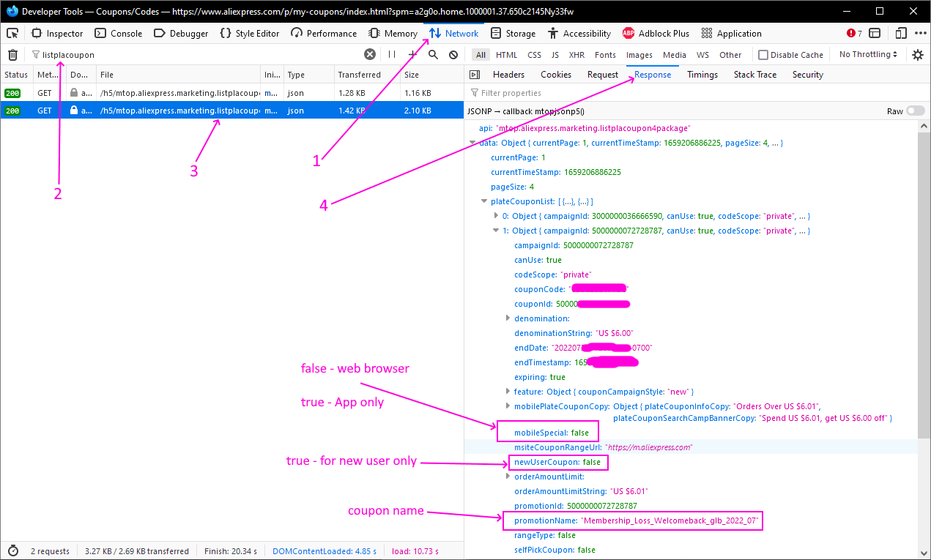Filter requests by XHR
The width and height of the screenshot is (931, 560).
tap(576, 54)
